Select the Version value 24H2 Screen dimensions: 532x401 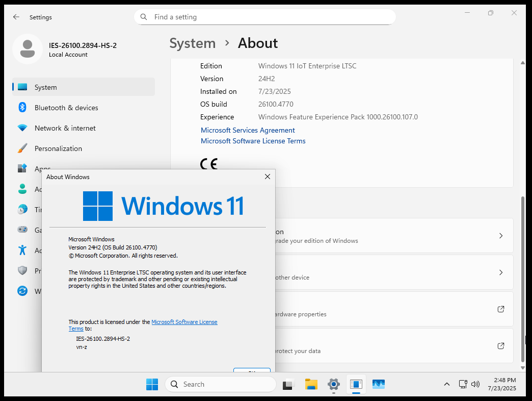pos(267,79)
